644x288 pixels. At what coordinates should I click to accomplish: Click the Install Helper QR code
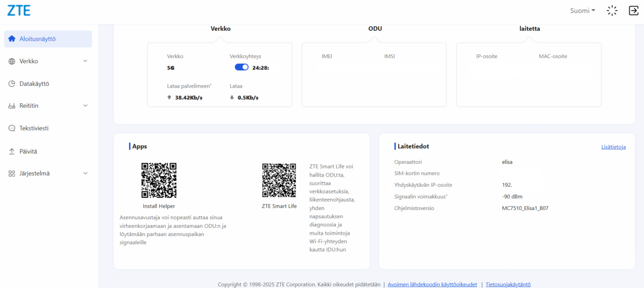click(159, 180)
